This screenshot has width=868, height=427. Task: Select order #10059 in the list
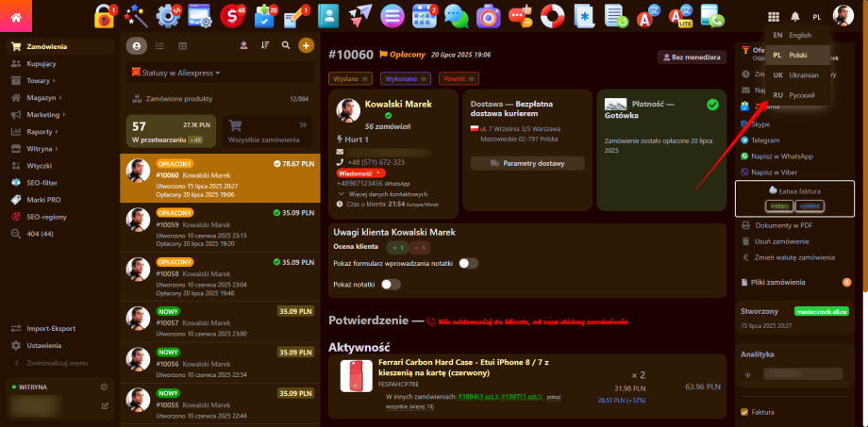(x=220, y=228)
